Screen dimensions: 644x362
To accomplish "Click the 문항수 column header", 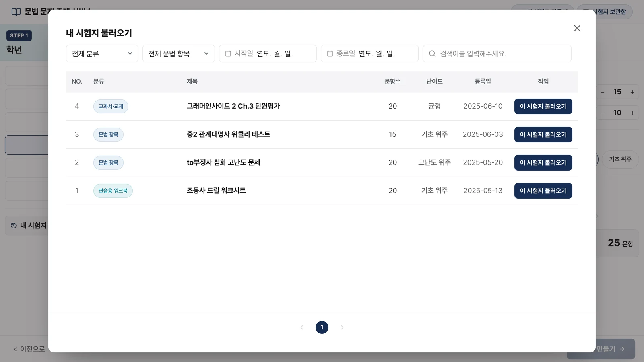I will tap(393, 82).
